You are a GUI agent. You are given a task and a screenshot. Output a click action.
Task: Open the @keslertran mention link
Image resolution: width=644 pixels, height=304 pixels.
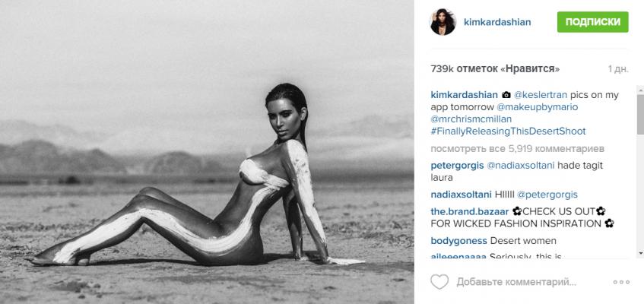coord(541,95)
